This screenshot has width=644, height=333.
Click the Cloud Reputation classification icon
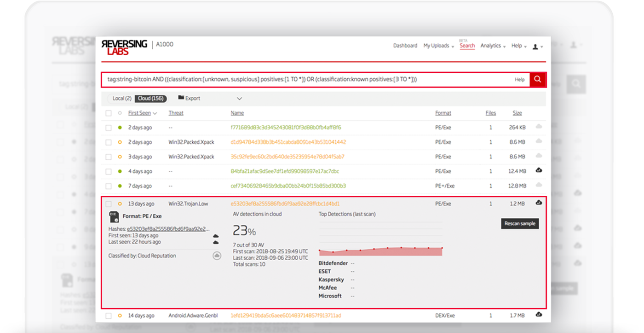217,256
